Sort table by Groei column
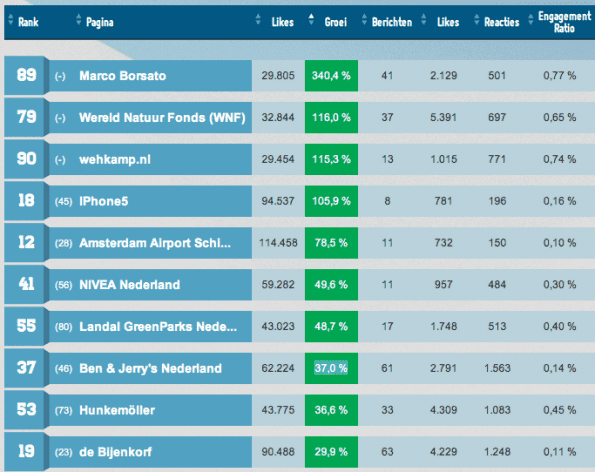 click(328, 22)
